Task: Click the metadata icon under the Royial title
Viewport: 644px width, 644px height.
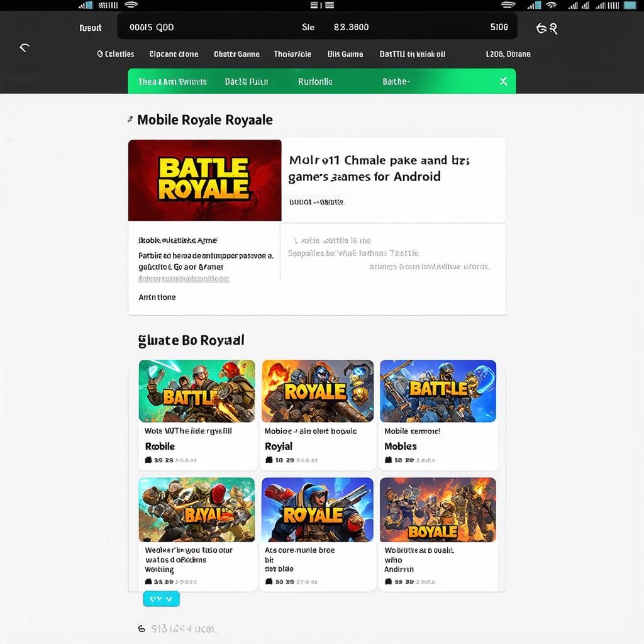Action: [x=269, y=460]
